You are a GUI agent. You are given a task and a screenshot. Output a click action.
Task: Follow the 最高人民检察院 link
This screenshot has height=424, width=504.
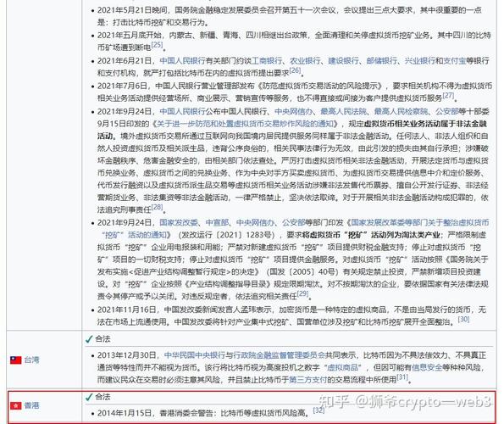click(401, 112)
